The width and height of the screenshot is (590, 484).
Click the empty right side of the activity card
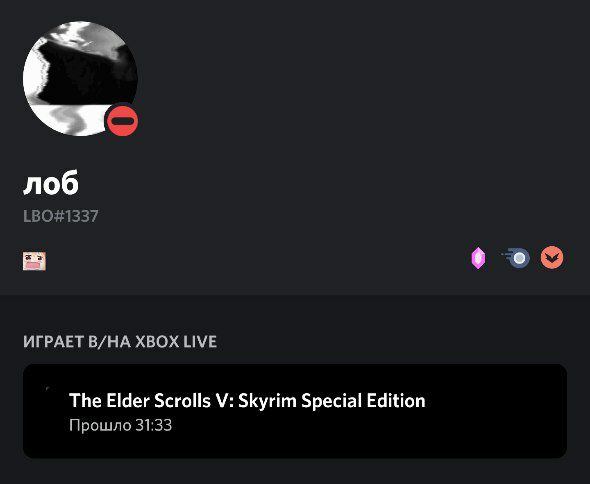497,411
